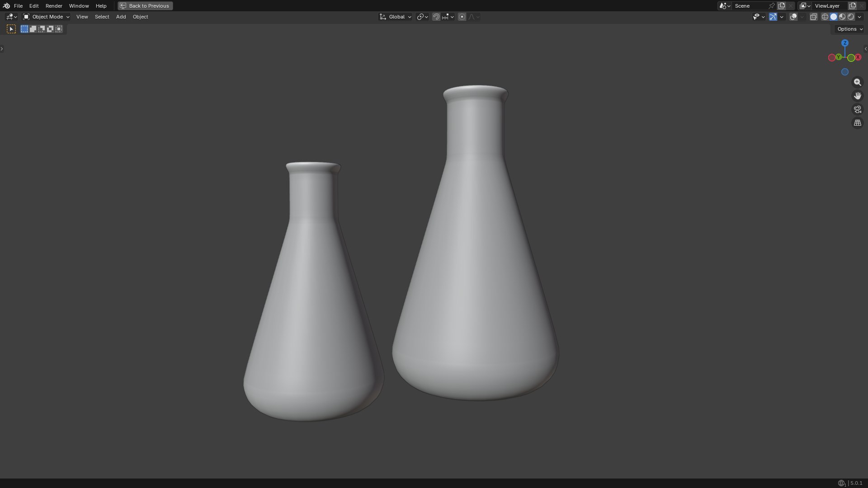Image resolution: width=868 pixels, height=488 pixels.
Task: Choose Invert Selection mode icon
Action: coord(50,29)
